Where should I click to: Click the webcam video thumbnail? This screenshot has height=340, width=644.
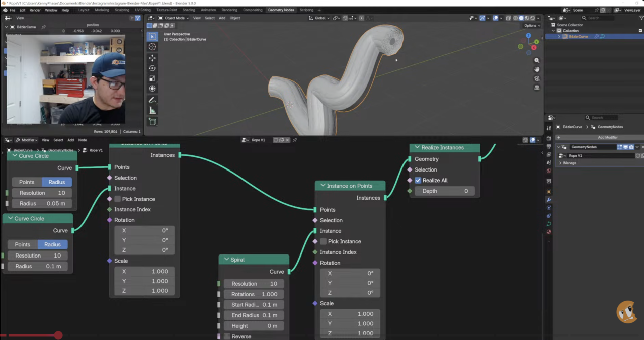(x=65, y=78)
